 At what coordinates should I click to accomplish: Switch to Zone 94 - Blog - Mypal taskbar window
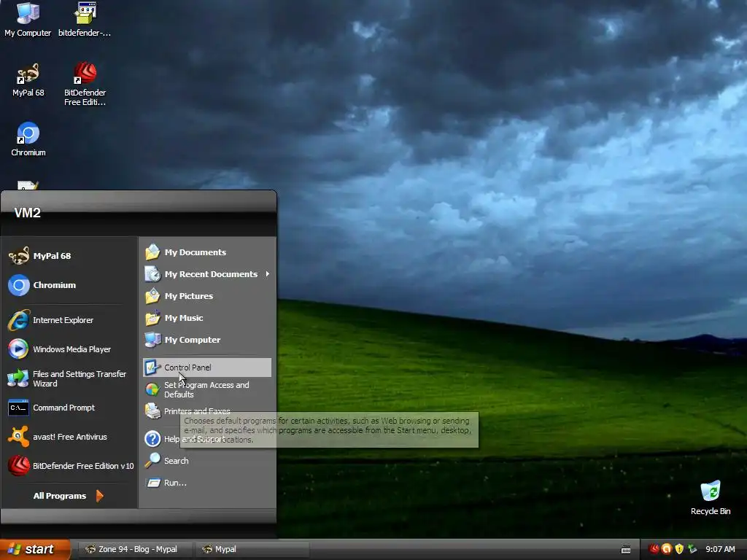135,549
